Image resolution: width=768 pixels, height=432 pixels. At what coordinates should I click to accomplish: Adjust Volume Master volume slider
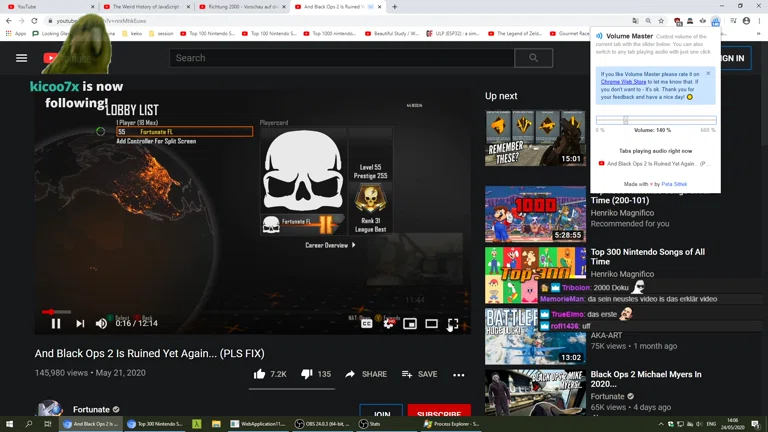point(625,120)
